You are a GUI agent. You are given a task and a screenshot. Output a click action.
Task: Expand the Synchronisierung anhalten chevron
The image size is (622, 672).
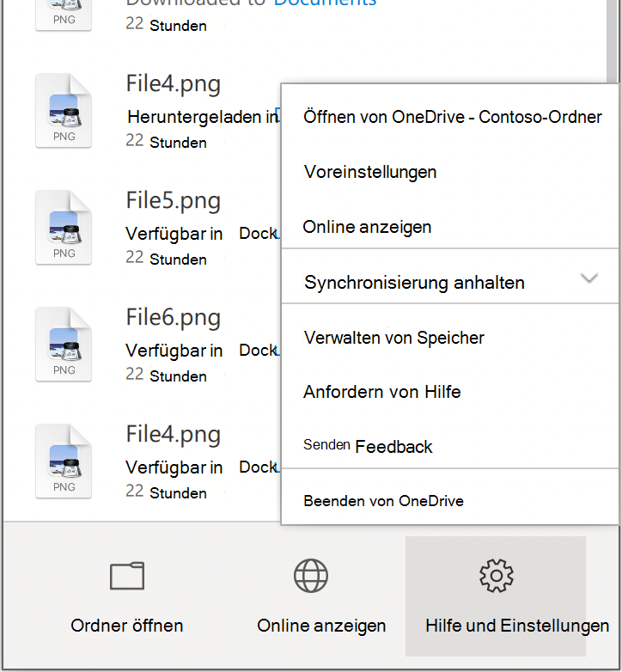[589, 278]
